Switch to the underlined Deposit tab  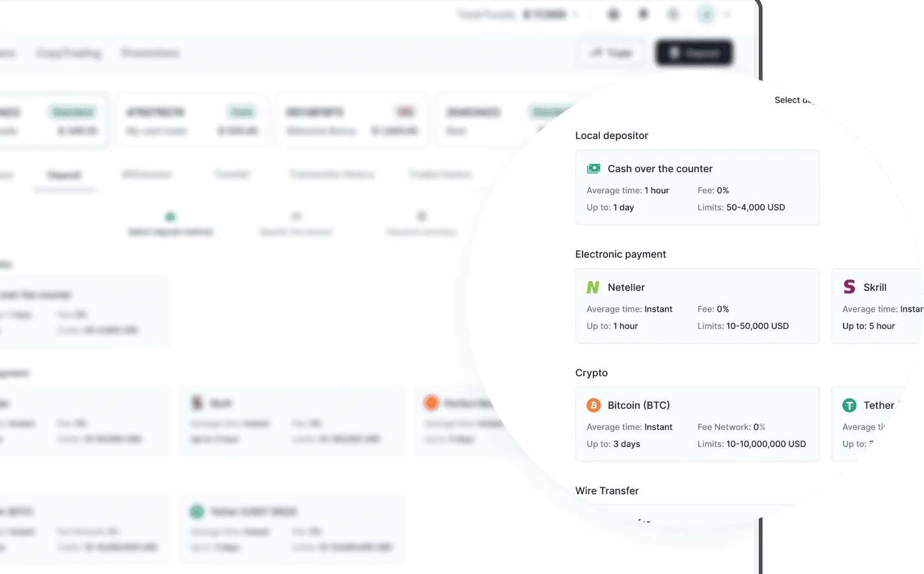pyautogui.click(x=64, y=175)
